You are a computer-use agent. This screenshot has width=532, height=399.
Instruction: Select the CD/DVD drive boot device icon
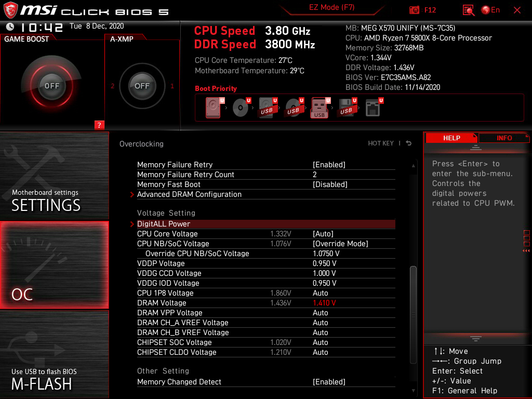[x=241, y=108]
